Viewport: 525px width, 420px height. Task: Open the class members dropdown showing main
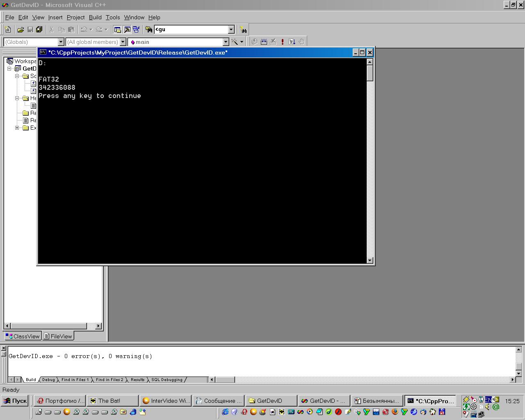point(226,42)
